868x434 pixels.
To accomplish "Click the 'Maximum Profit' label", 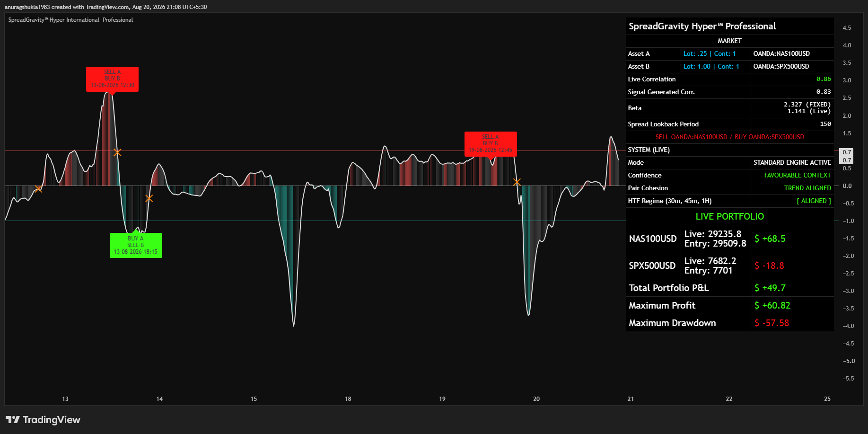I will [662, 306].
